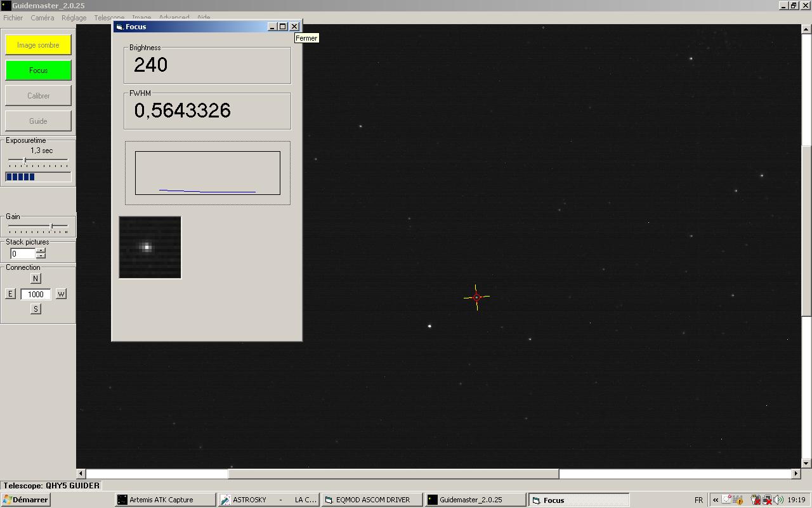
Task: Switch to Artemis ATK Capture in taskbar
Action: tap(165, 500)
